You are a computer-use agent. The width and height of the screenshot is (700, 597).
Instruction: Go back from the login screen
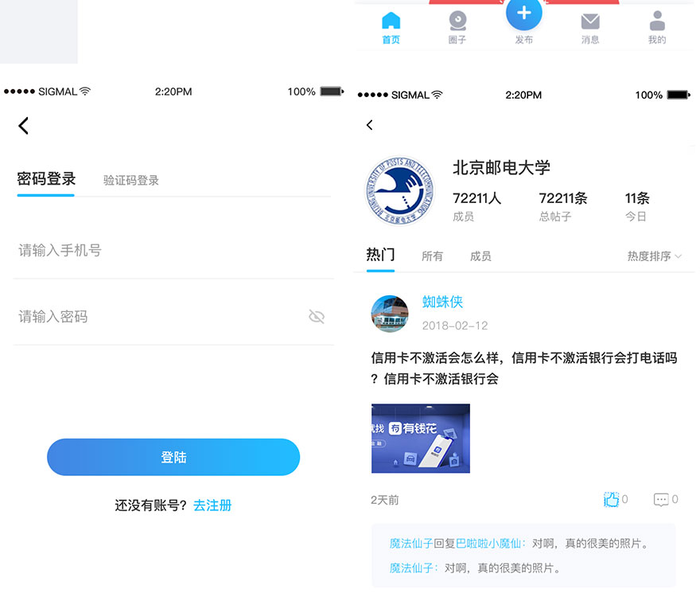(x=24, y=125)
